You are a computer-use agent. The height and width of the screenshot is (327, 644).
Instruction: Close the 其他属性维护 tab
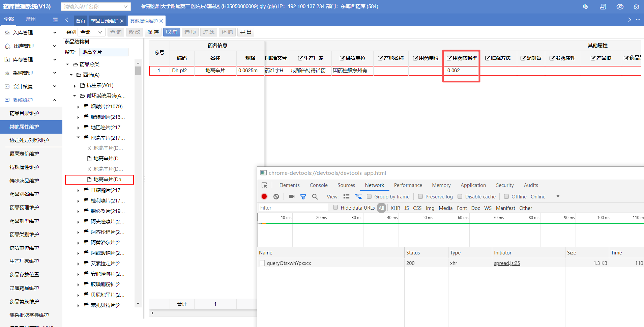click(x=161, y=21)
